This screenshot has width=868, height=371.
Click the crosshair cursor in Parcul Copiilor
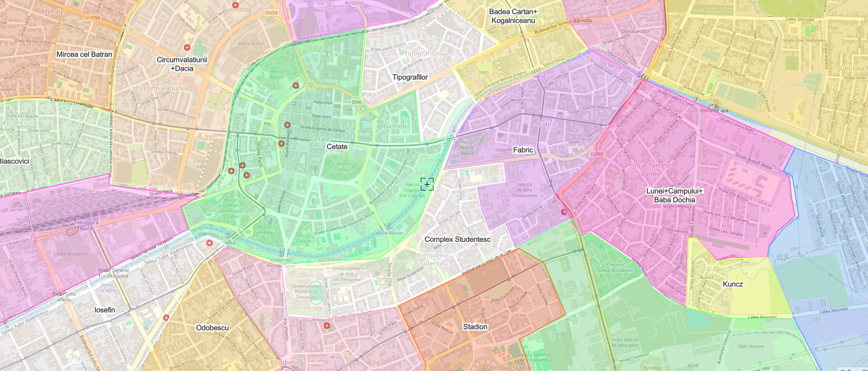coord(427,184)
